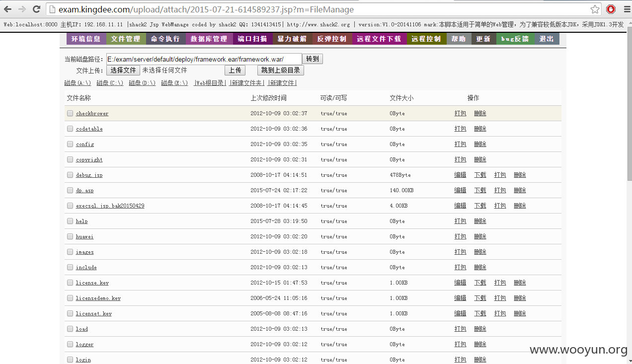Open the 命令执行 tab
This screenshot has height=364, width=632.
(165, 39)
